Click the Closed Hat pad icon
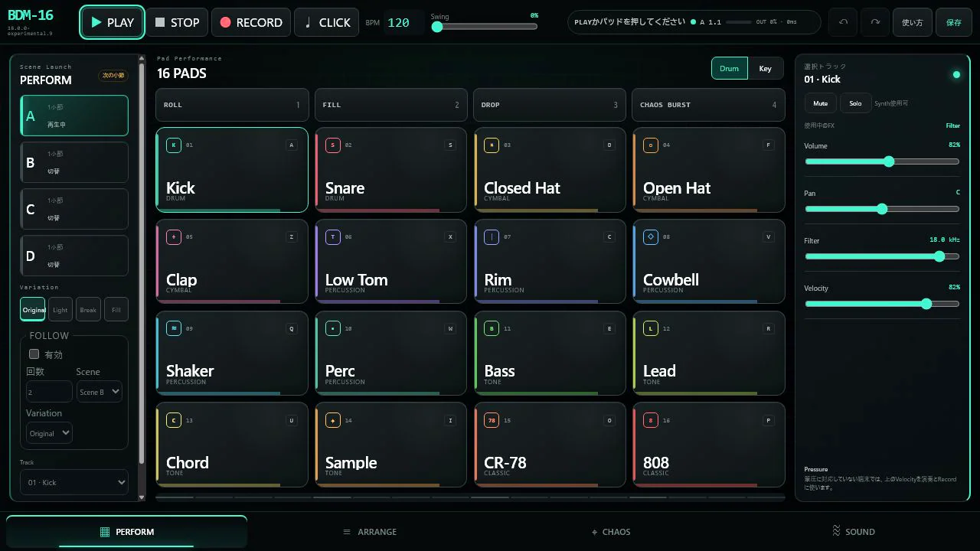 click(x=492, y=145)
